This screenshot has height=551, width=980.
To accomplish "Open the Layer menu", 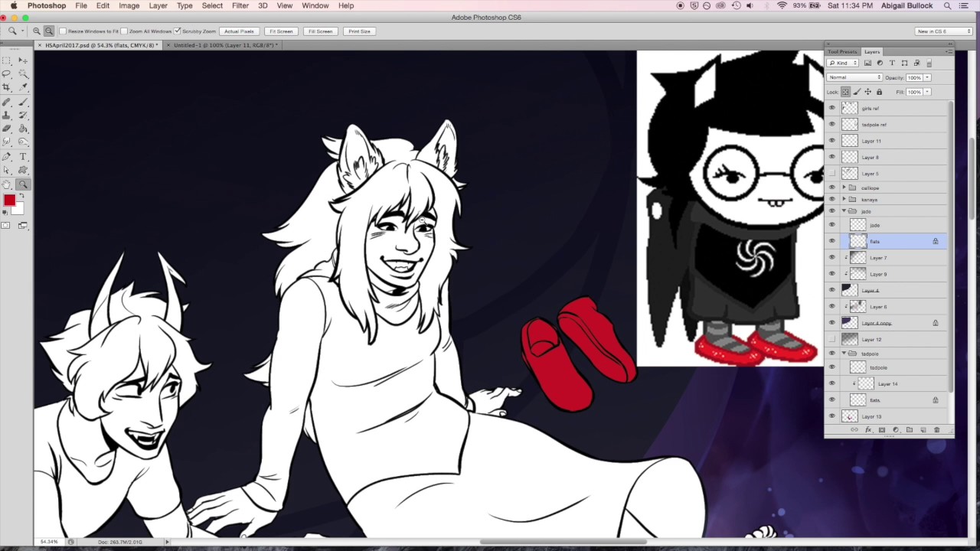I will (x=158, y=5).
